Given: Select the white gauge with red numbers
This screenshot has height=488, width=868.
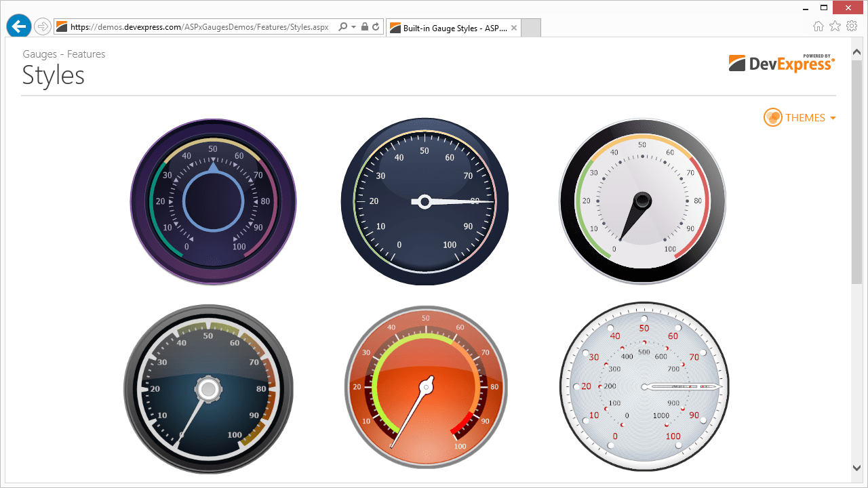Looking at the screenshot, I should [644, 386].
